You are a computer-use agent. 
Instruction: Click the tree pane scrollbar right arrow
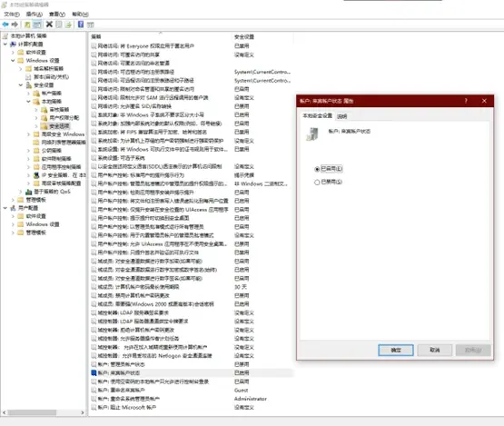[x=83, y=412]
